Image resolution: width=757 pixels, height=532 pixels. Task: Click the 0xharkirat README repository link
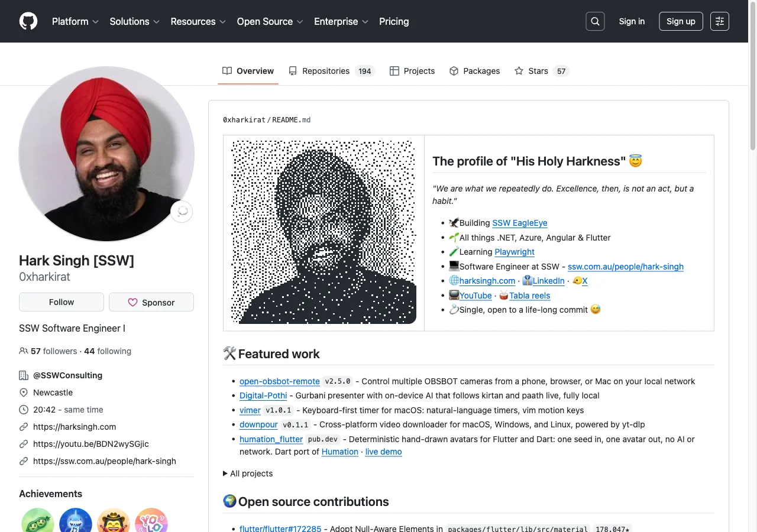244,120
